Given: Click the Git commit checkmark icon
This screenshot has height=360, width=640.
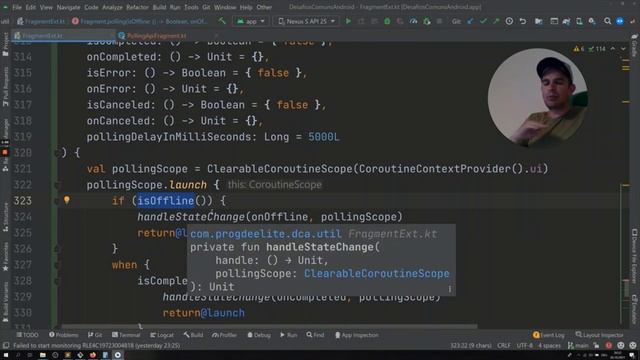Looking at the screenshot, I should point(483,21).
